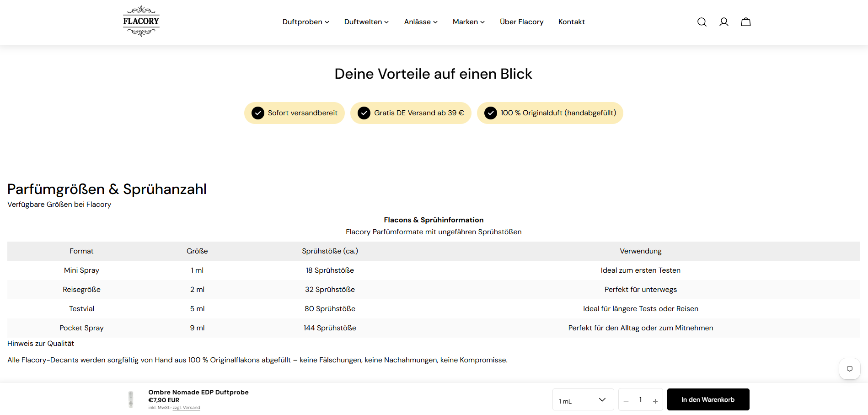Screen dimensions: 868x415
Task: Open the search icon in header
Action: click(702, 22)
